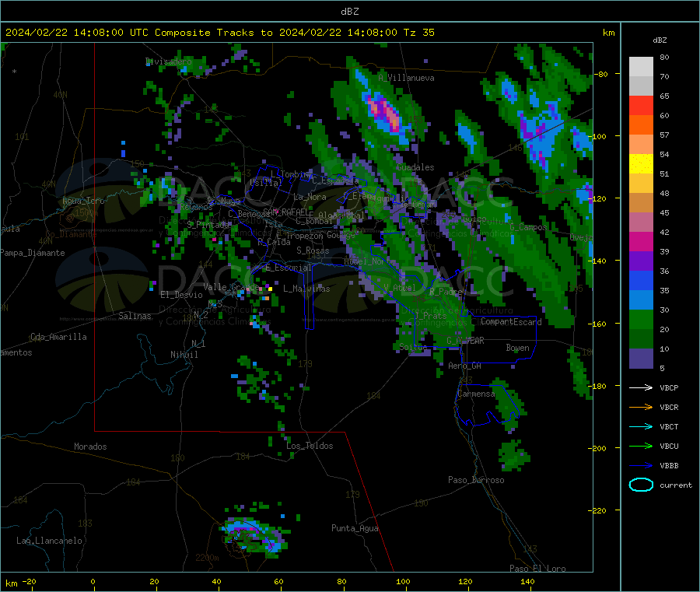Click the 'Salinas' map label
The height and width of the screenshot is (592, 700).
[x=135, y=316]
